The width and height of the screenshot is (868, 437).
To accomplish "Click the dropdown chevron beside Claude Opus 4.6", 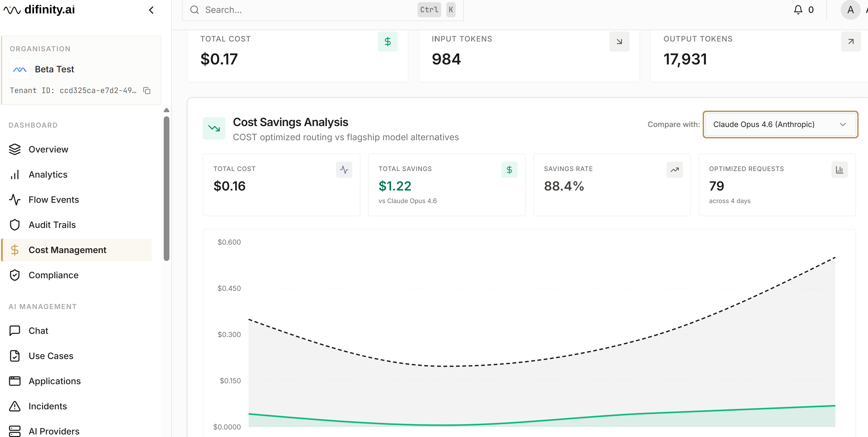I will coord(843,124).
